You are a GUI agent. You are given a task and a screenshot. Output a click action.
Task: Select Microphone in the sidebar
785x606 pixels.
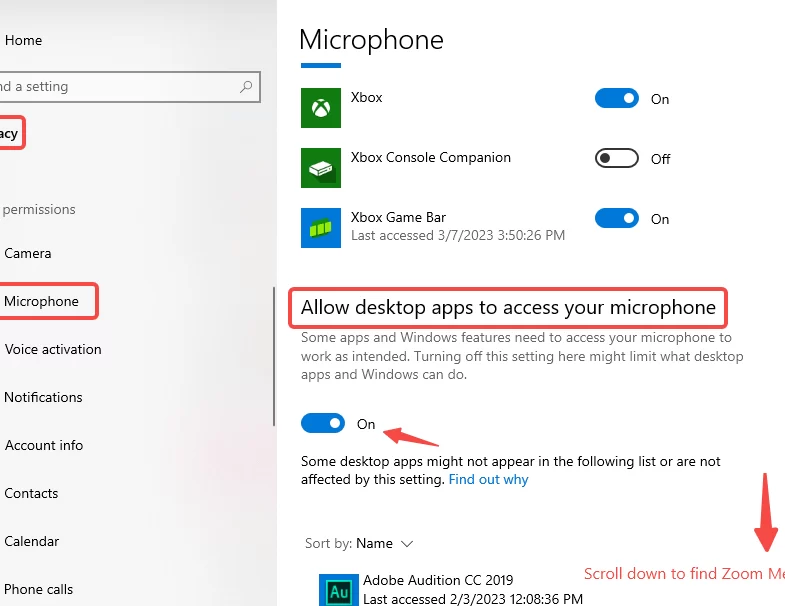click(41, 301)
